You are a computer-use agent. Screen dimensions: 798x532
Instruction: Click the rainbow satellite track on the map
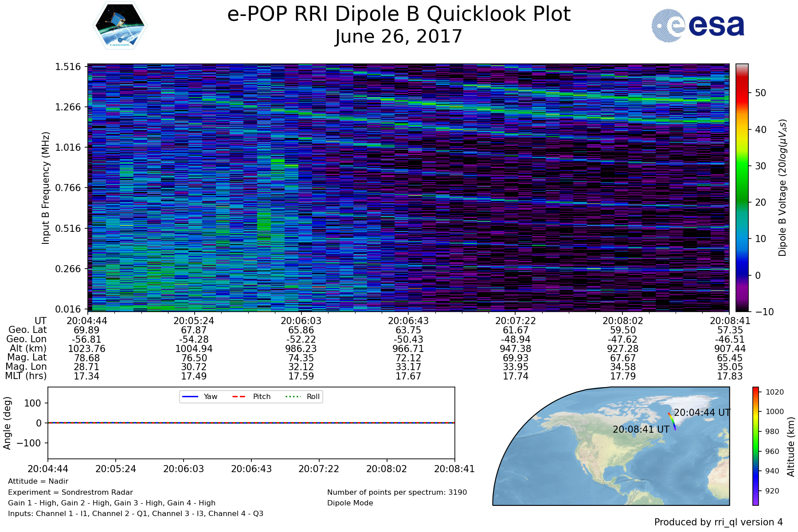pyautogui.click(x=672, y=421)
